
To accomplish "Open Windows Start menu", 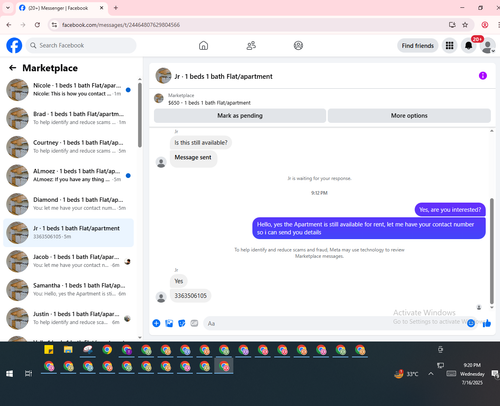I will (x=9, y=374).
